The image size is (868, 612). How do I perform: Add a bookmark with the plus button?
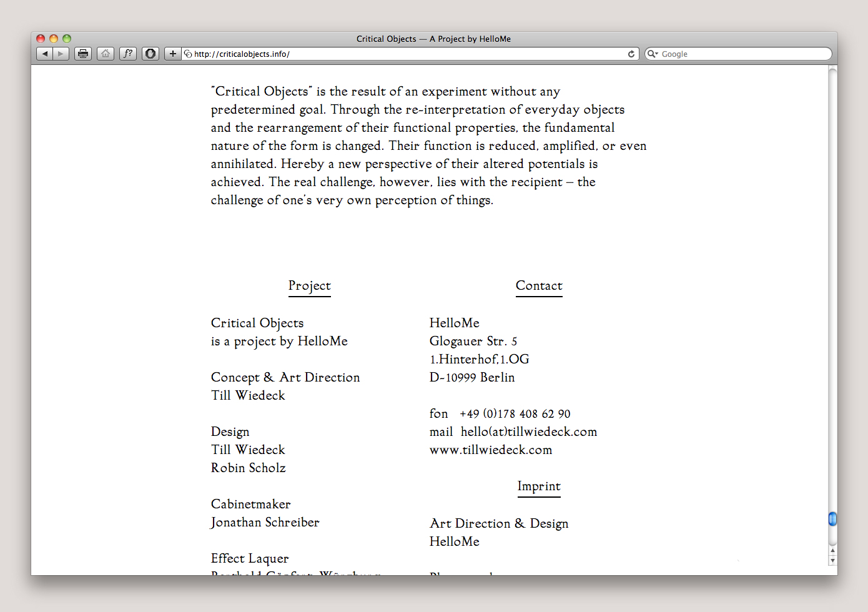[173, 54]
